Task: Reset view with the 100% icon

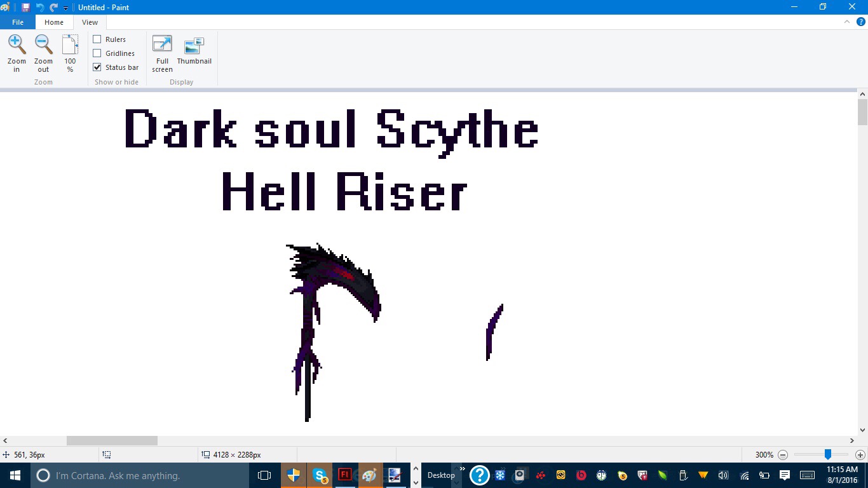Action: tap(70, 45)
